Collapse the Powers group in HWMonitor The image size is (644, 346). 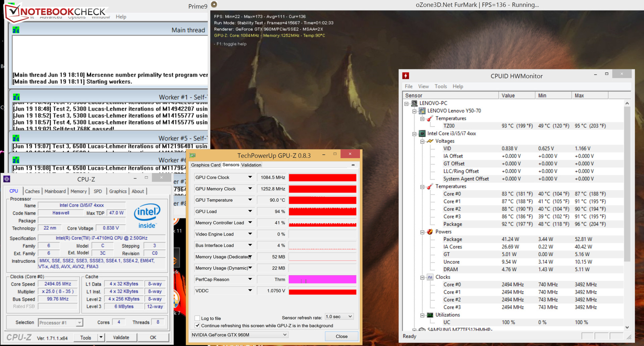pos(422,232)
